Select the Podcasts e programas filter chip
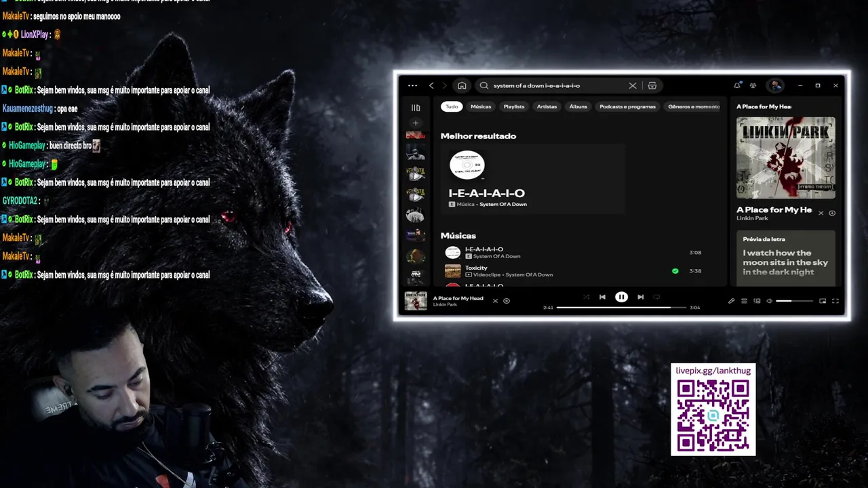 pyautogui.click(x=627, y=106)
